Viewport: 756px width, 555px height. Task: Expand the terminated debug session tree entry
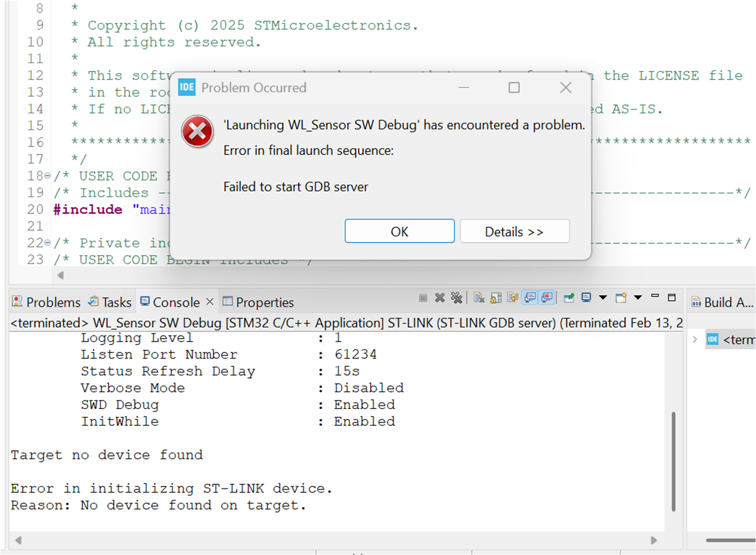[695, 340]
